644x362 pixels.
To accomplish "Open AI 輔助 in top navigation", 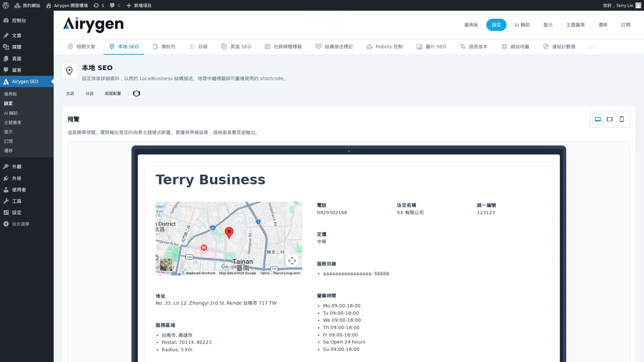I will [x=522, y=25].
